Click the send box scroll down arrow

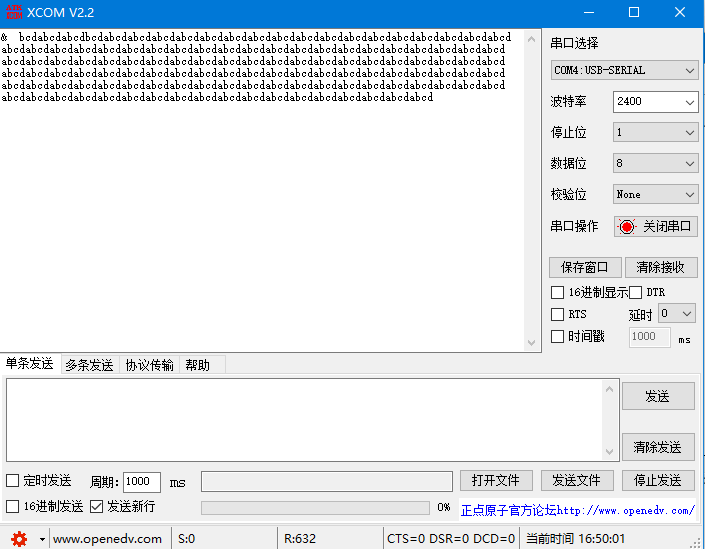(609, 451)
